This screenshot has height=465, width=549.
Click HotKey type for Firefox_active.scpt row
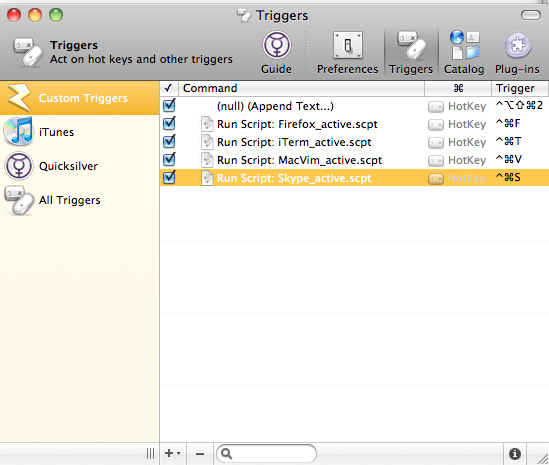[457, 124]
